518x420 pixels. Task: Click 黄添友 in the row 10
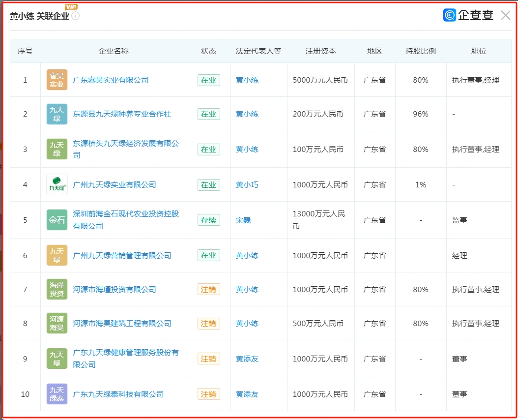(247, 394)
